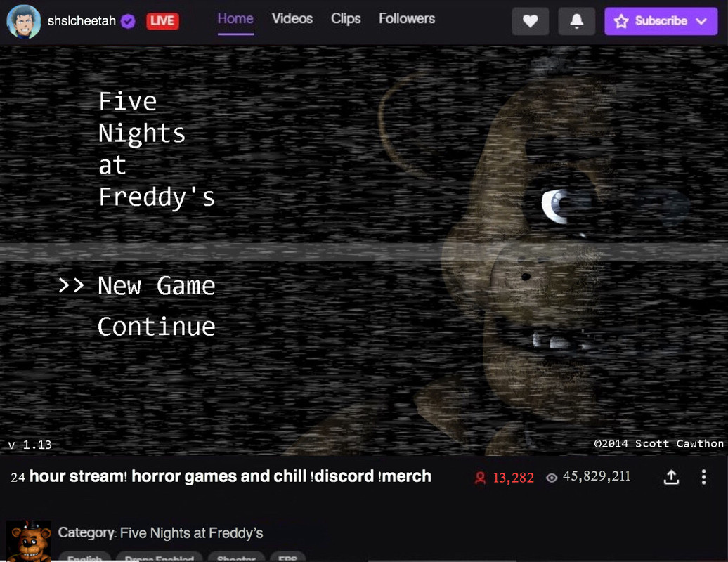This screenshot has width=728, height=562.
Task: Select Continue in the game menu
Action: (157, 326)
